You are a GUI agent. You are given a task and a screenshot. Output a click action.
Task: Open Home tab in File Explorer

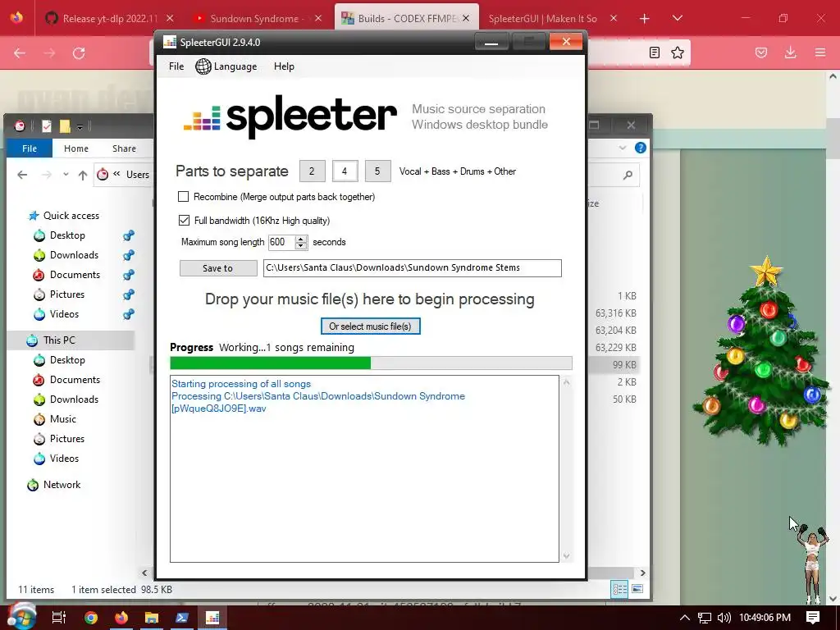(76, 148)
